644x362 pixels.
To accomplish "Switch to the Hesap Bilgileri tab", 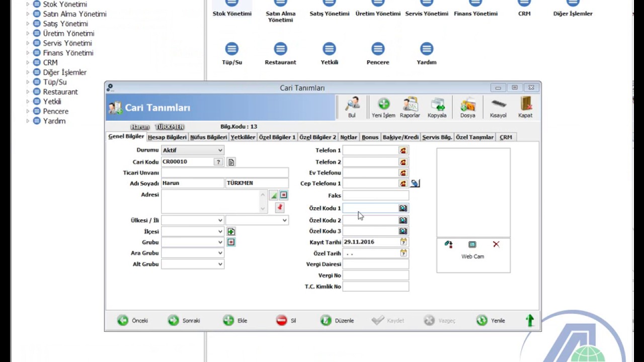I will pyautogui.click(x=167, y=137).
